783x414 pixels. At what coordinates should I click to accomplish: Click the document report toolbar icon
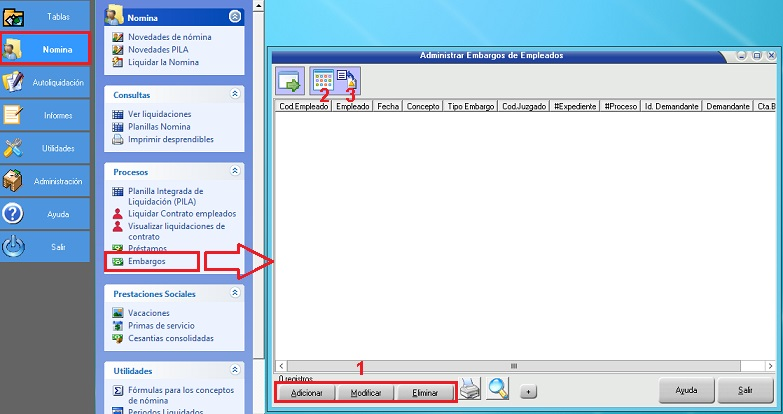pyautogui.click(x=348, y=80)
